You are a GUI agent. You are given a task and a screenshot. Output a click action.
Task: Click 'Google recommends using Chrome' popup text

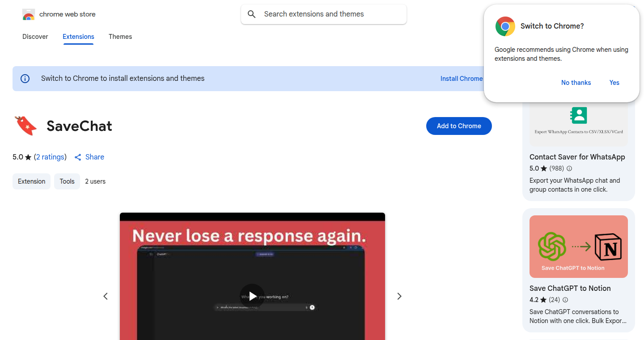(561, 54)
